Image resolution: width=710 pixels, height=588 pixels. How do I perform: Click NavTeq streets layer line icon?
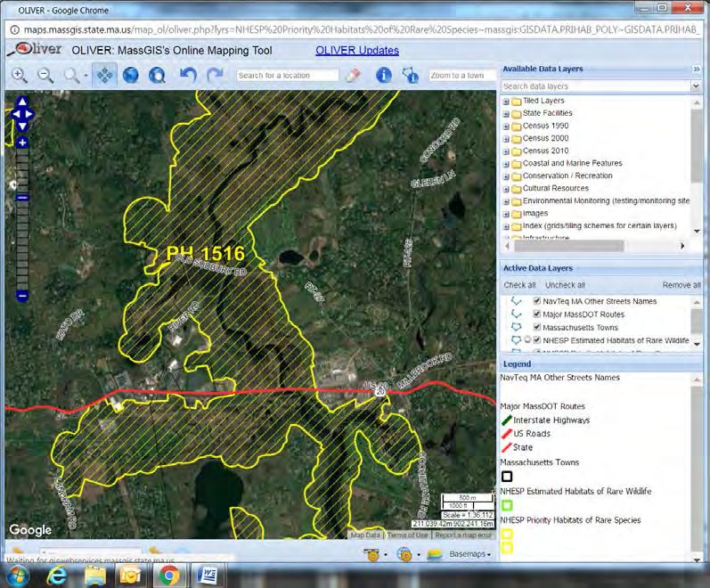[x=516, y=301]
